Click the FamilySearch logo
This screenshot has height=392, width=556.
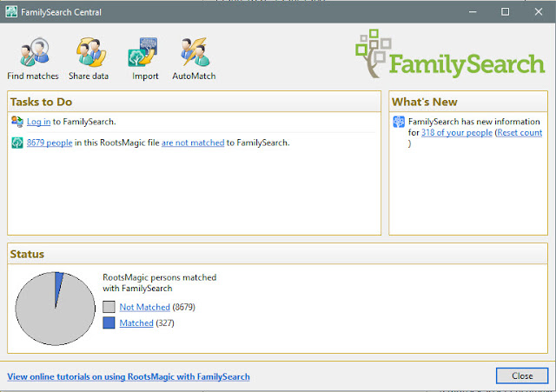tap(450, 54)
